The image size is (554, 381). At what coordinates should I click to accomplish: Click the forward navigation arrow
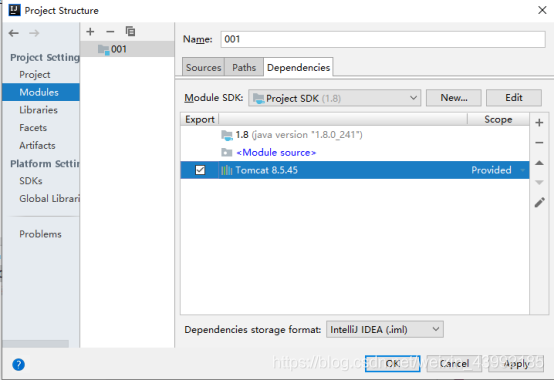34,33
